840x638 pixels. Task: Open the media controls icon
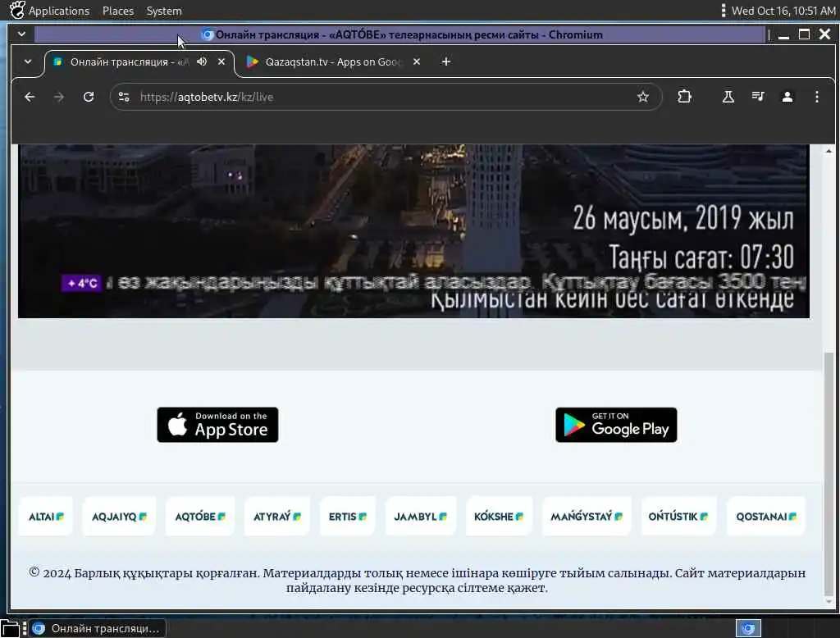[758, 97]
